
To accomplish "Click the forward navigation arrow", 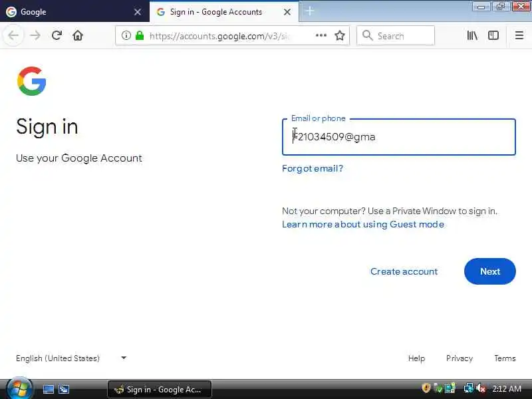I will [35, 35].
